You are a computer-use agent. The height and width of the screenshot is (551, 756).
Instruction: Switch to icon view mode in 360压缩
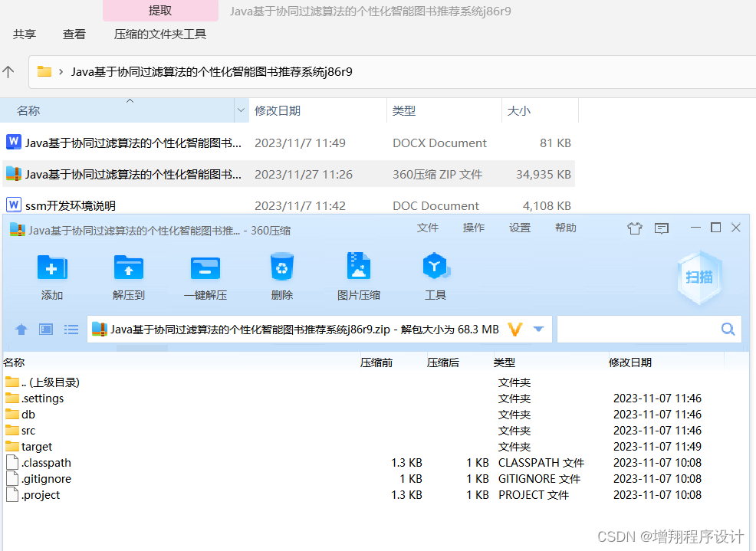(46, 330)
